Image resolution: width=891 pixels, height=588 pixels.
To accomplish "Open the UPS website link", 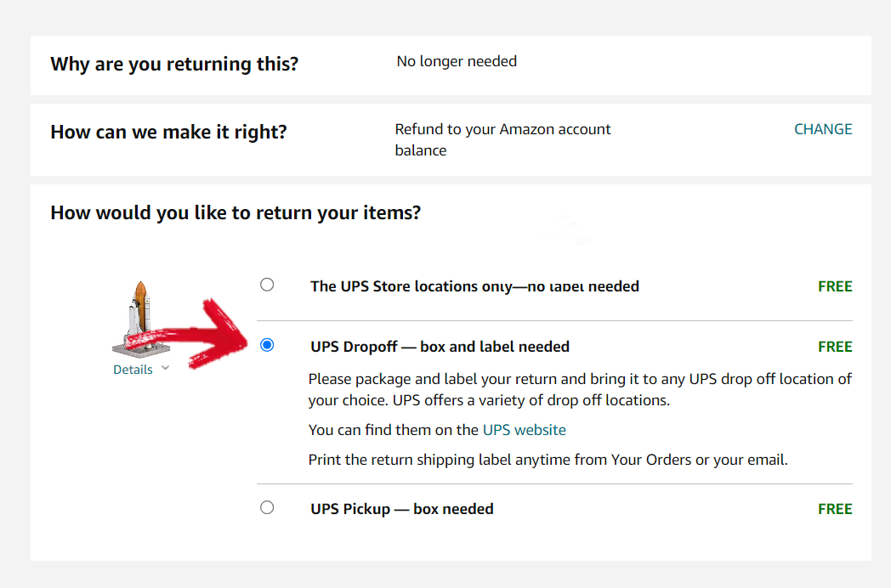I will click(x=524, y=430).
